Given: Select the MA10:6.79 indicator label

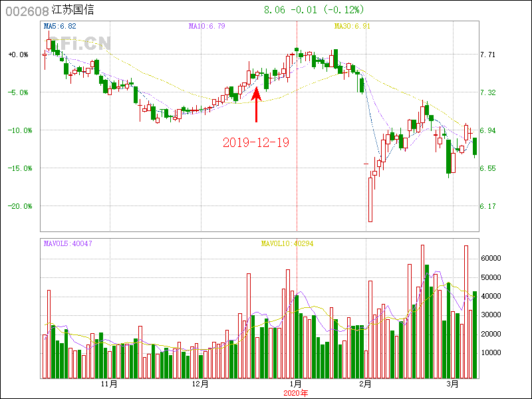Looking at the screenshot, I should pos(207,26).
